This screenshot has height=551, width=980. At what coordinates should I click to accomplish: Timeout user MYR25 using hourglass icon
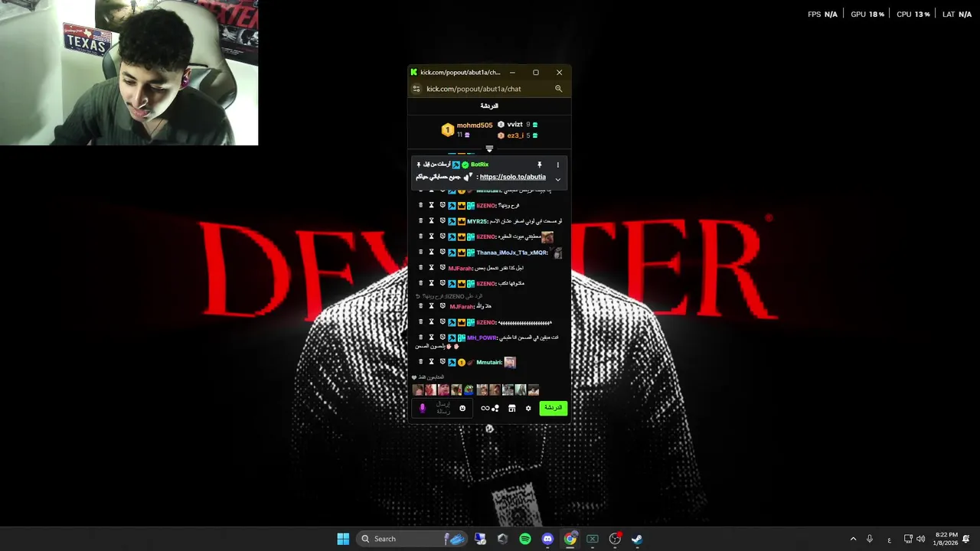click(431, 221)
